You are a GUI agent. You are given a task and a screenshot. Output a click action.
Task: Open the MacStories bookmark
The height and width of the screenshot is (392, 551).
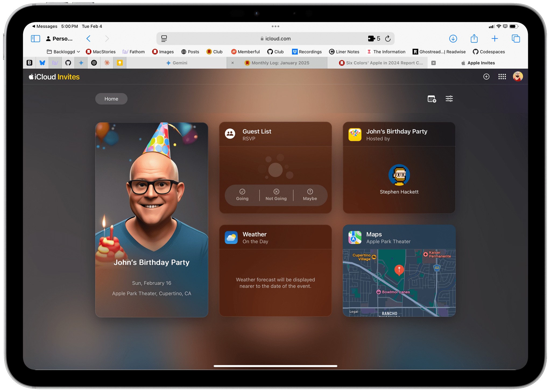coord(101,52)
